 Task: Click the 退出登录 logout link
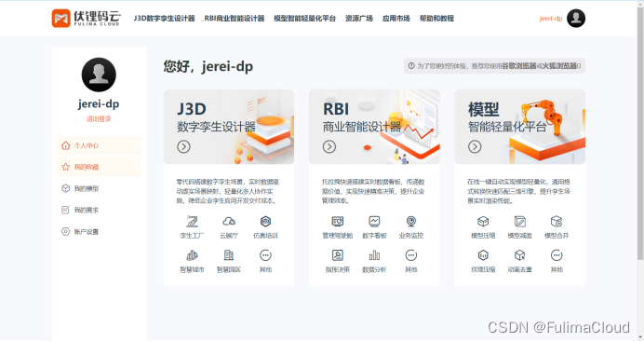(99, 118)
